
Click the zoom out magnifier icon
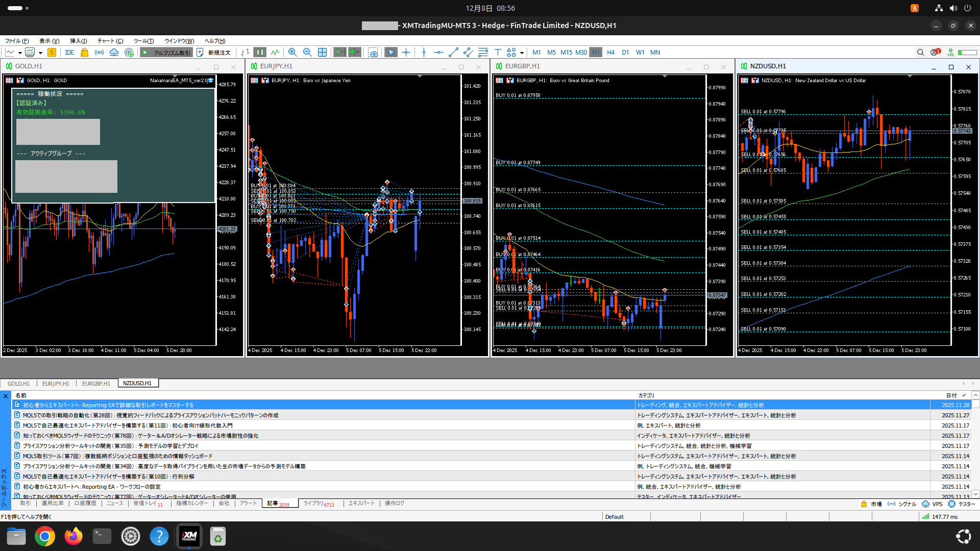(307, 52)
